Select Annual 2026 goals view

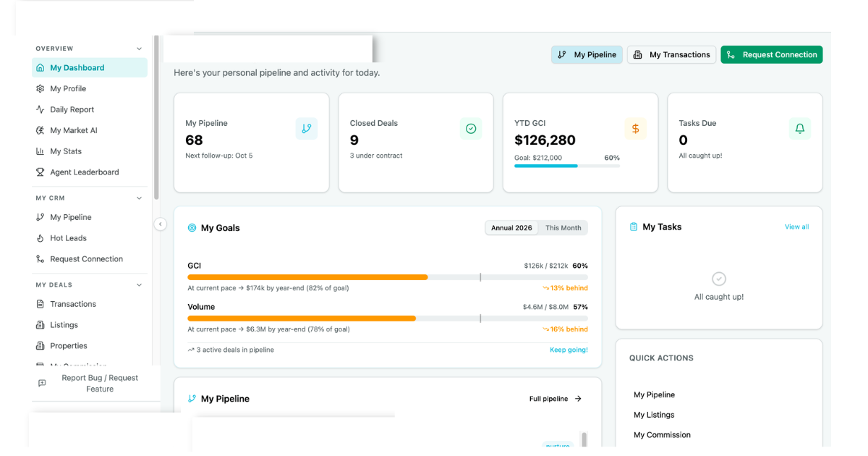click(512, 228)
